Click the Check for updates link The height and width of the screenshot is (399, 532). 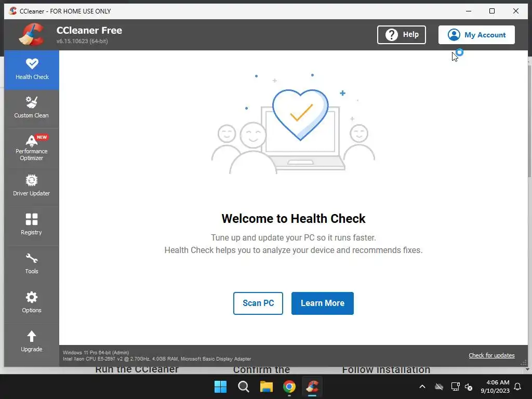coord(491,355)
